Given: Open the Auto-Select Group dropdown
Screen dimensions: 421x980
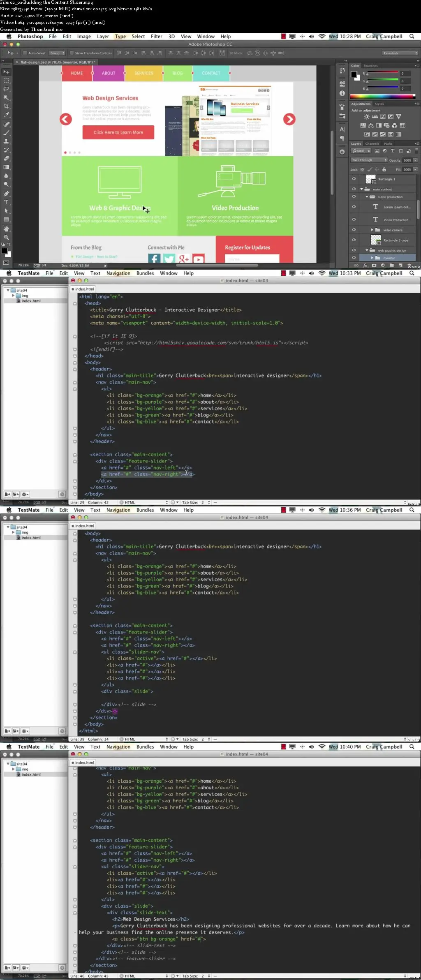Looking at the screenshot, I should point(57,53).
